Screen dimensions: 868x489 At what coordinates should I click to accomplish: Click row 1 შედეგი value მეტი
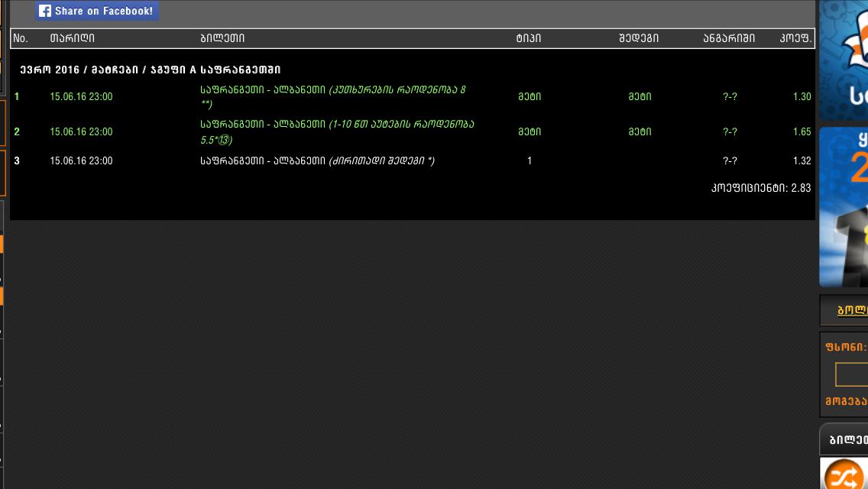(x=640, y=96)
